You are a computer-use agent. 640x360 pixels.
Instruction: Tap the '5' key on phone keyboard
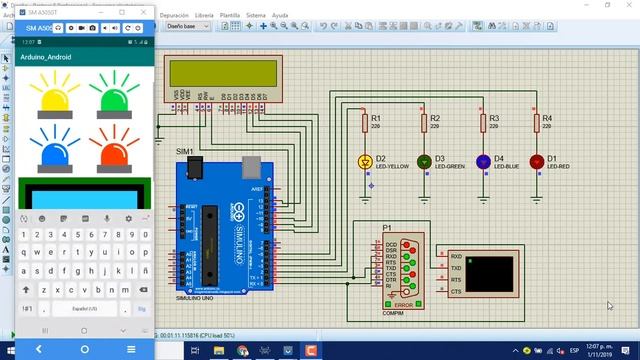click(78, 235)
